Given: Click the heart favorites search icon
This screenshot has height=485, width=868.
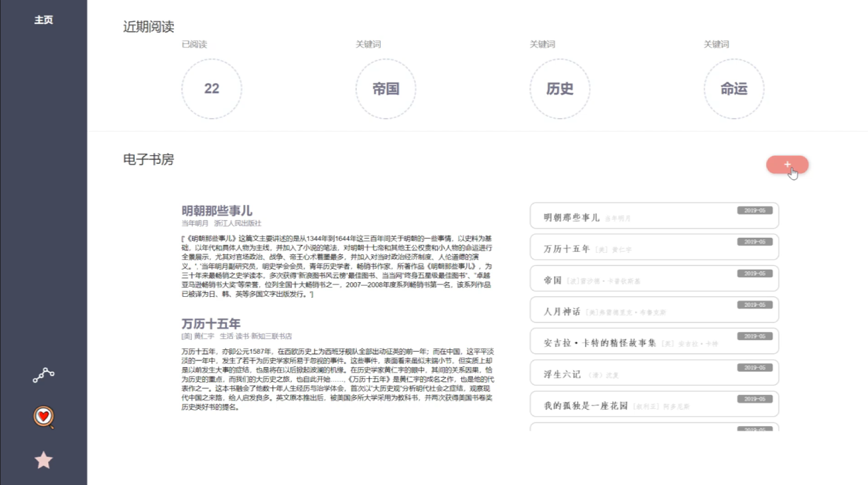Looking at the screenshot, I should (x=43, y=416).
